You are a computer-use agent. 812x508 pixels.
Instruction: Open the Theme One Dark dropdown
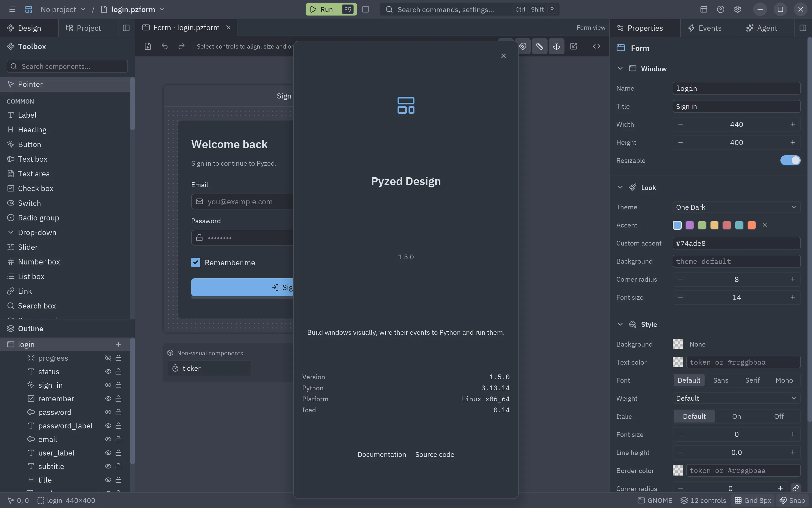(x=736, y=207)
